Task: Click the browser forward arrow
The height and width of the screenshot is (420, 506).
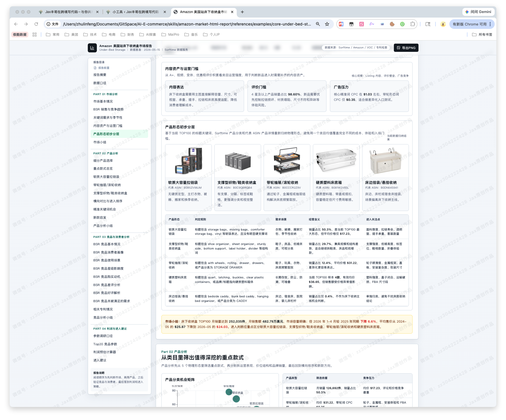Action: pos(26,24)
